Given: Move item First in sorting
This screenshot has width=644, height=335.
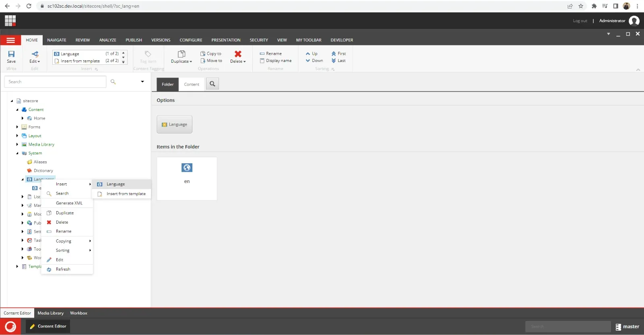Looking at the screenshot, I should tap(339, 53).
